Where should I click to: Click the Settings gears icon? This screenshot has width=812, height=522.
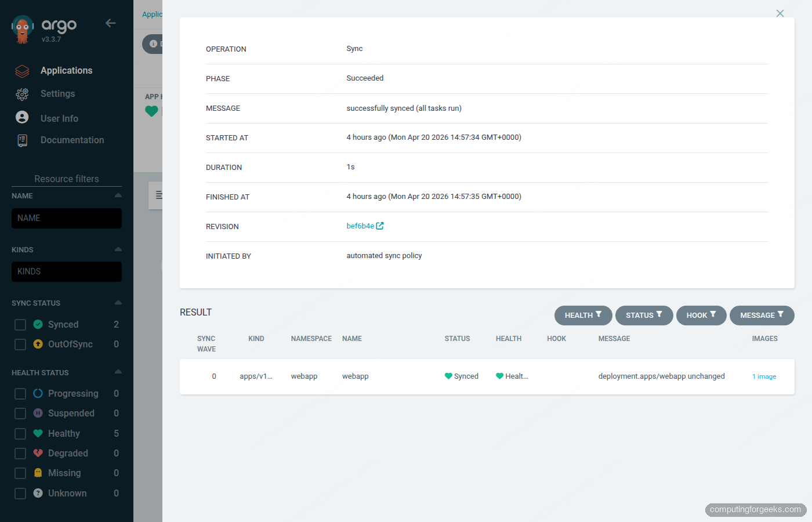click(22, 94)
